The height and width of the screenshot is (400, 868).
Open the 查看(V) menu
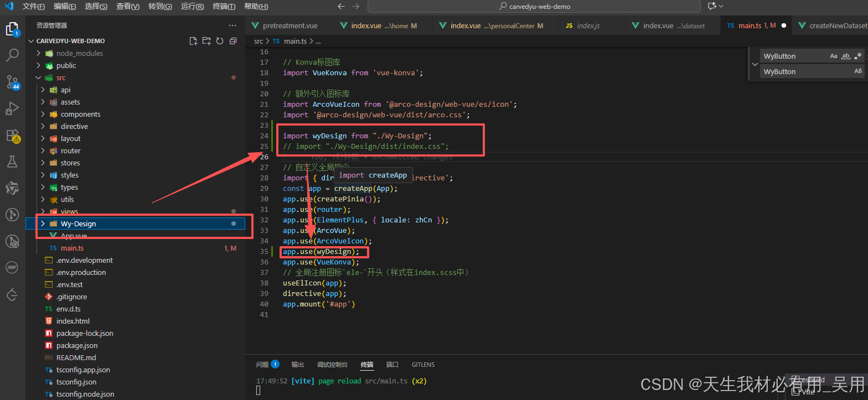pyautogui.click(x=128, y=7)
